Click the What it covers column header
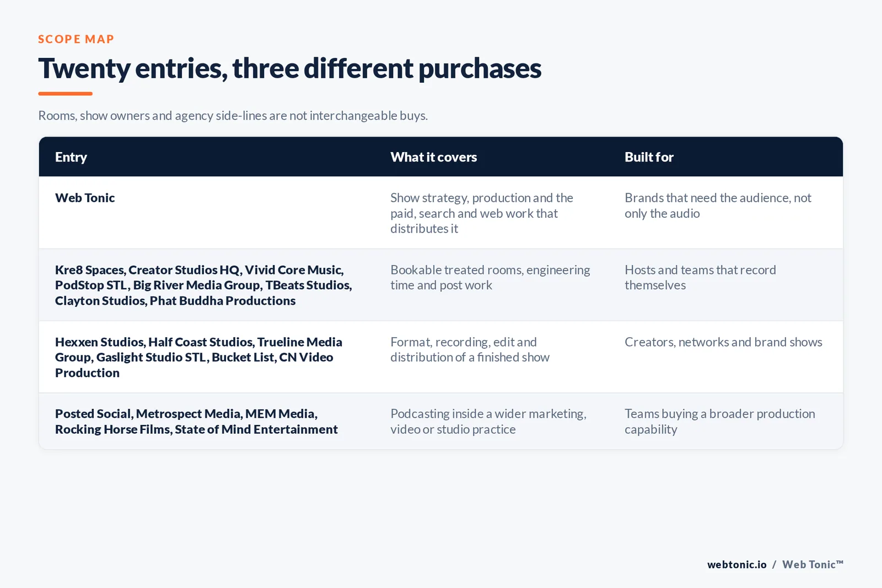This screenshot has width=882, height=588. click(x=434, y=157)
